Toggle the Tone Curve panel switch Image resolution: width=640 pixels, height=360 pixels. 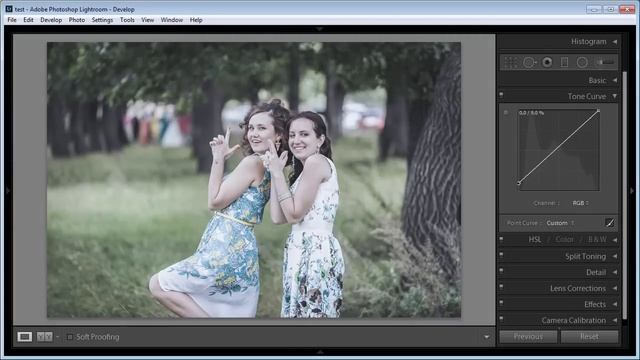coord(502,95)
